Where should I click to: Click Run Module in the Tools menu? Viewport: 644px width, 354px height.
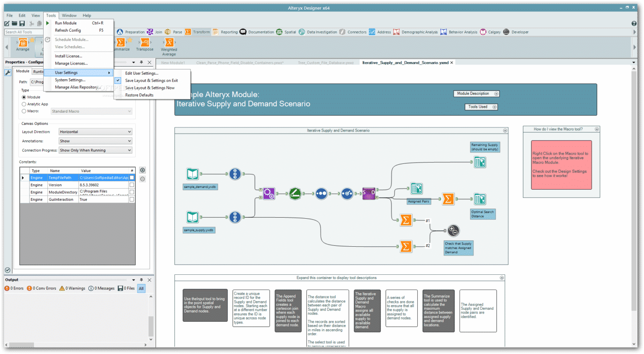click(x=66, y=23)
